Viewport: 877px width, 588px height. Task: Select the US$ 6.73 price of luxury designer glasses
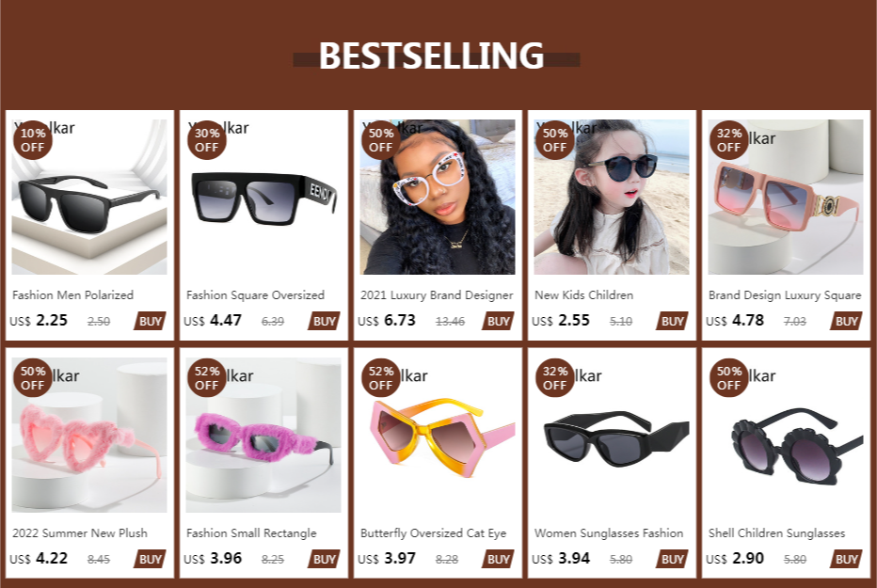pyautogui.click(x=387, y=320)
